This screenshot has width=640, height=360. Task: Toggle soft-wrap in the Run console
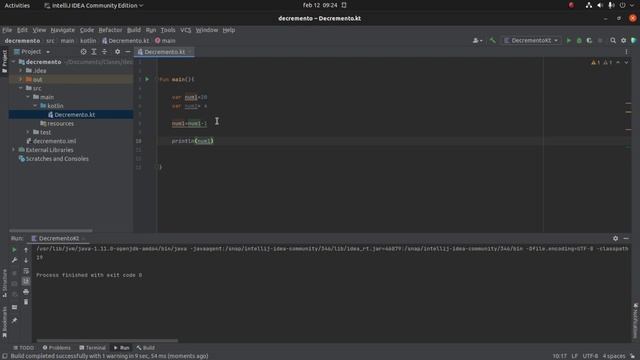tap(26, 271)
